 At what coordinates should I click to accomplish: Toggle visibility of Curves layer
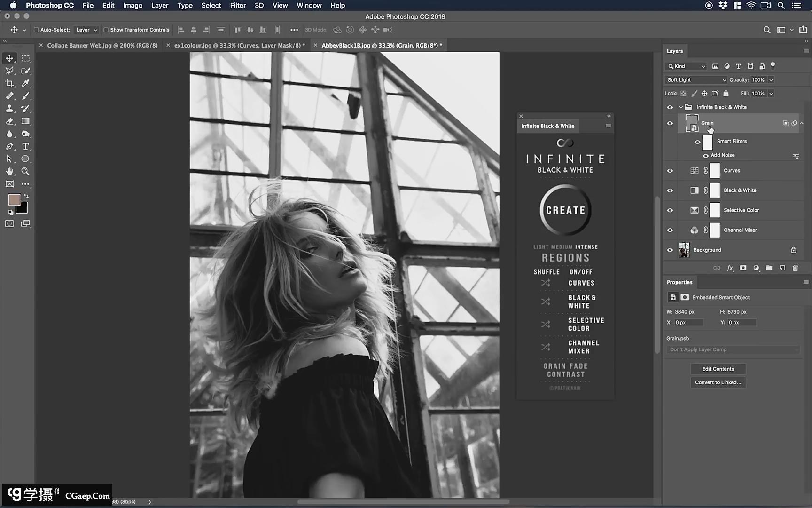coord(670,171)
